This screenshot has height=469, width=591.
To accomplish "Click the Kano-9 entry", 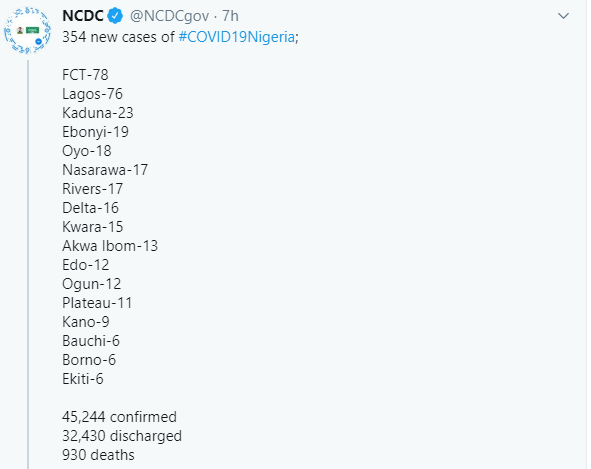I will click(86, 322).
